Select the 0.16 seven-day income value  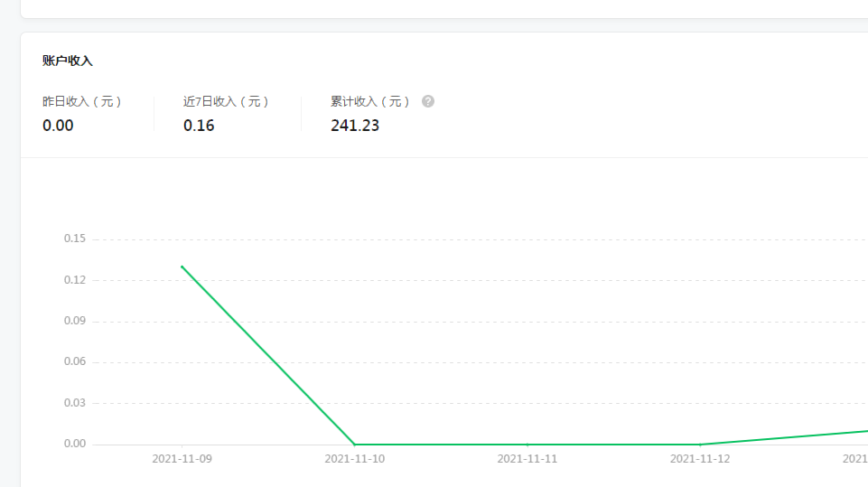(199, 126)
